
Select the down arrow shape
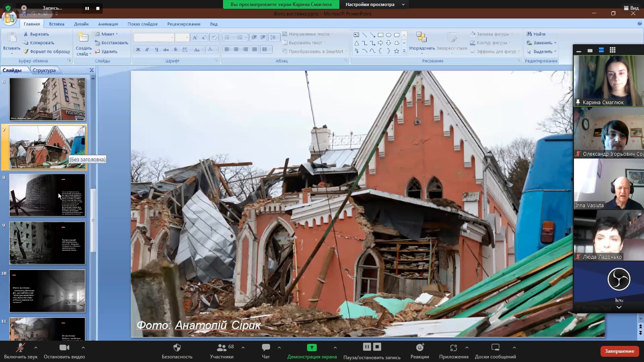click(x=388, y=43)
